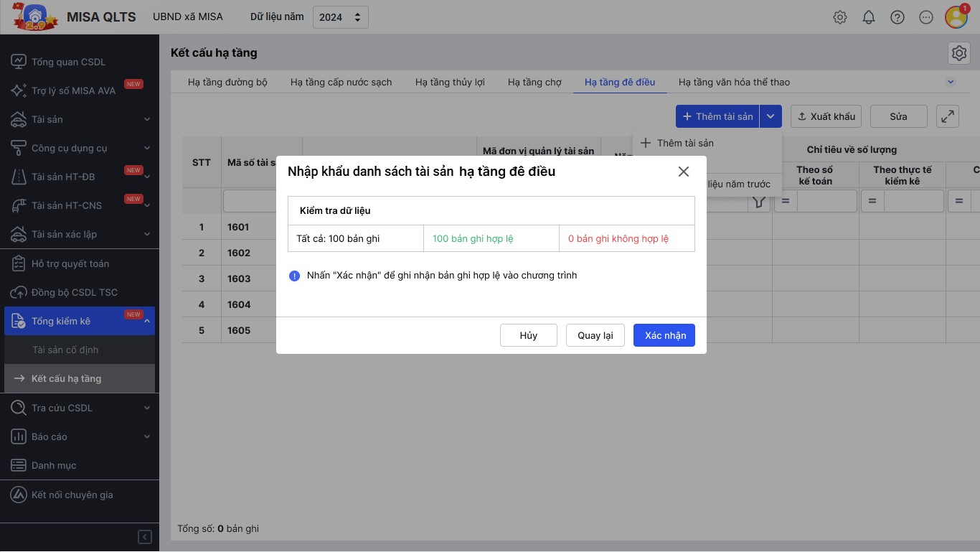Screen dimensions: 980x552
Task: Click the more options ellipsis icon
Action: point(926,17)
